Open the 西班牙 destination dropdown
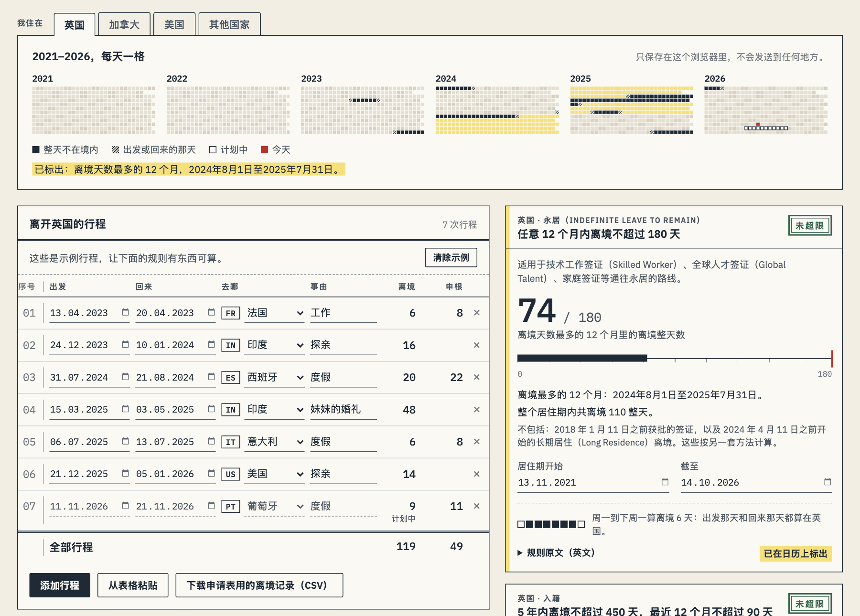 click(274, 377)
